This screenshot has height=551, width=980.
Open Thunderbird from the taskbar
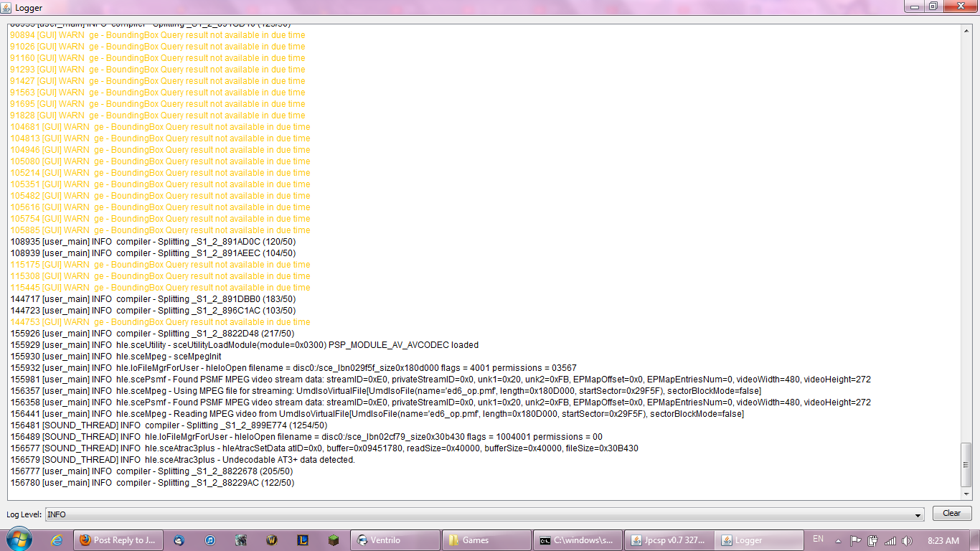pos(179,540)
